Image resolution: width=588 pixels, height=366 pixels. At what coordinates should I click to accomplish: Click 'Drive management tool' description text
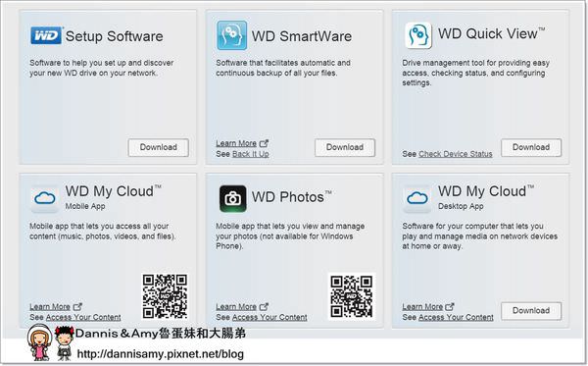476,73
